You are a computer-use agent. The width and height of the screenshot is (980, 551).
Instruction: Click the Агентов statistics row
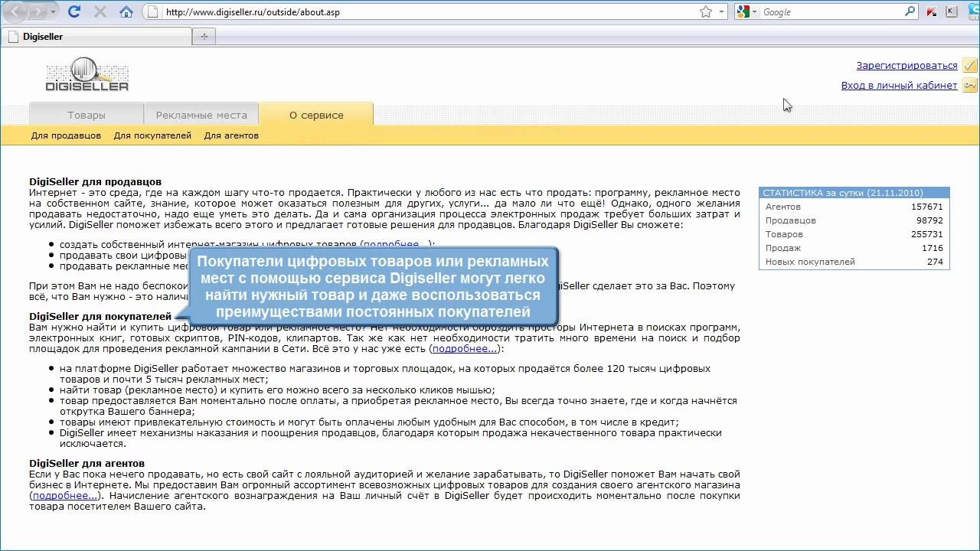click(x=854, y=207)
